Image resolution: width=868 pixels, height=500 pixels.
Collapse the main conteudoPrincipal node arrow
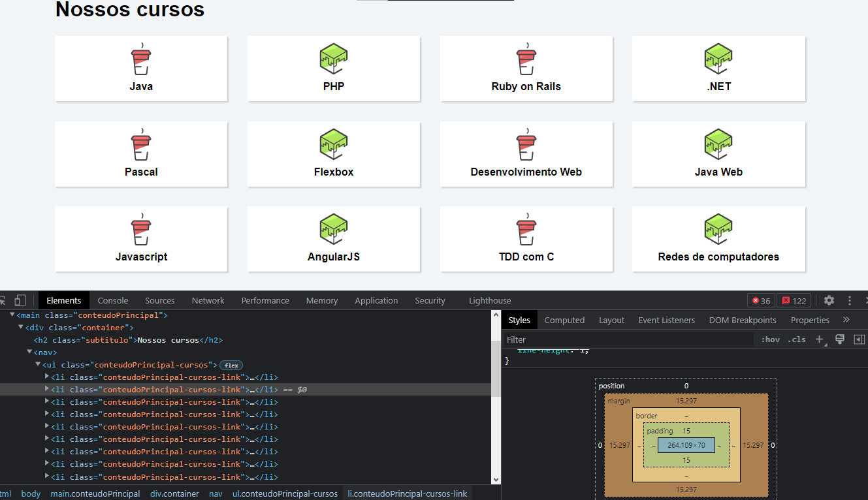coord(12,315)
